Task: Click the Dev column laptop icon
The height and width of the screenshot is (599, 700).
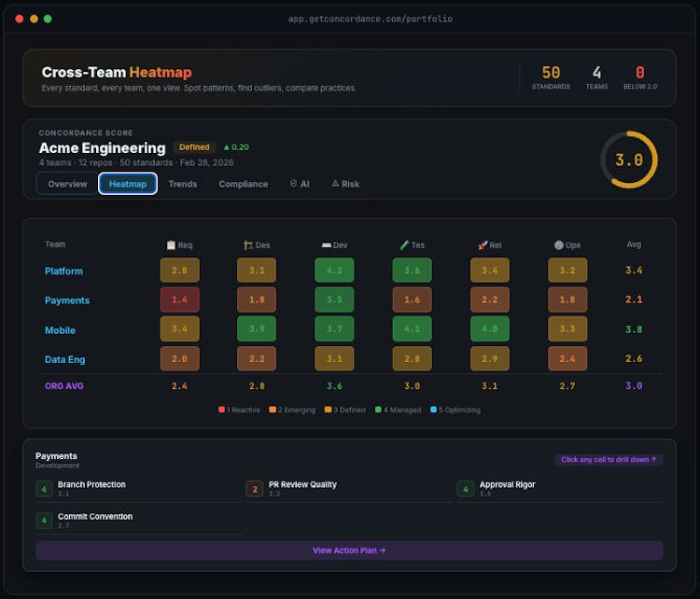Action: point(326,245)
